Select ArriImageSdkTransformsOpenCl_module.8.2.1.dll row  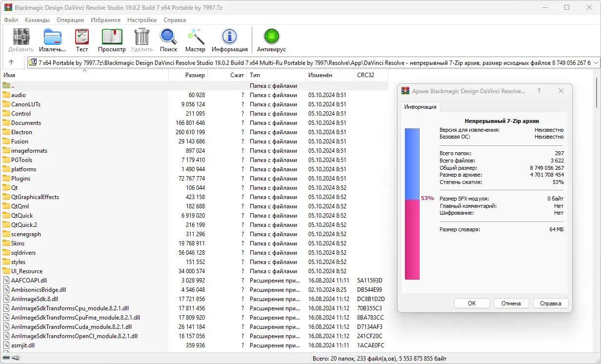195,336
